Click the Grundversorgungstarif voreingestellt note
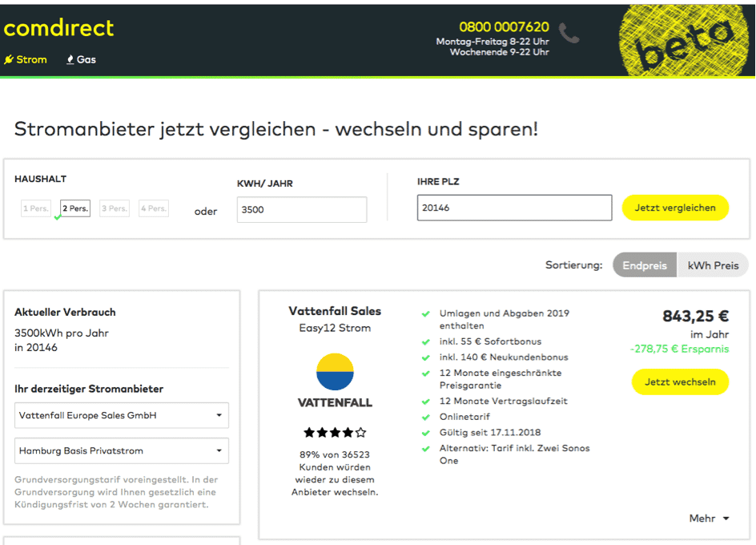The height and width of the screenshot is (545, 756). [x=116, y=492]
